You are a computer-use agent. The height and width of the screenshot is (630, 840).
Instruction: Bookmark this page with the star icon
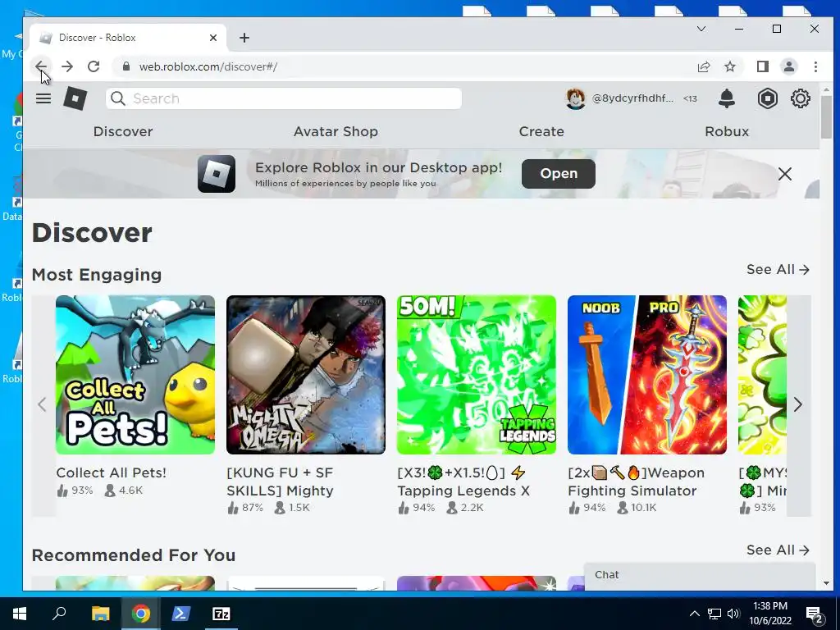coord(729,66)
